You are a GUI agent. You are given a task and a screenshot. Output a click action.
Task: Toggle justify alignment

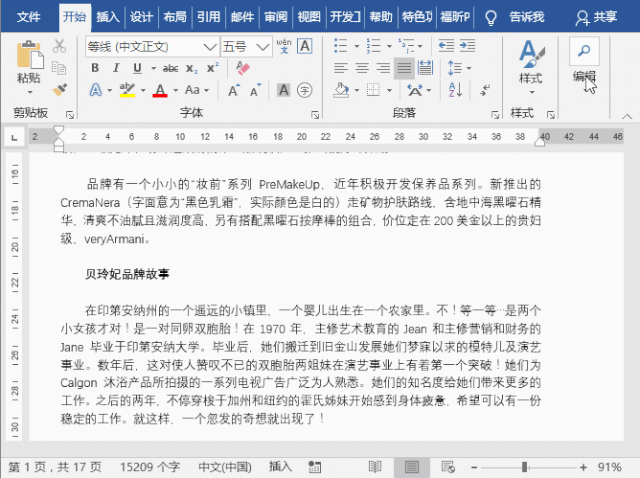point(404,68)
